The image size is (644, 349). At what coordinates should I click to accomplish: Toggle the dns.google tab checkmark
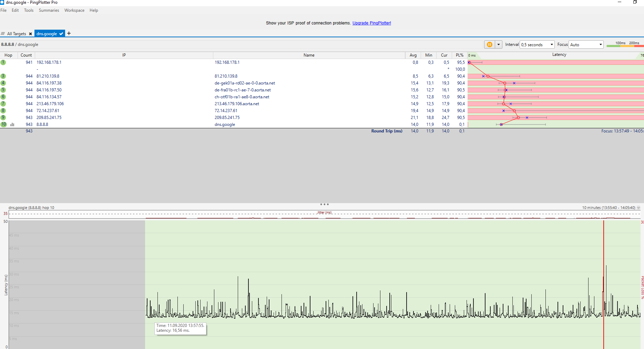point(61,34)
